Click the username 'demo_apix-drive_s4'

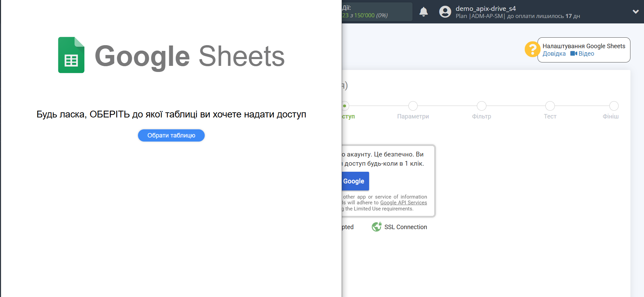pyautogui.click(x=486, y=8)
